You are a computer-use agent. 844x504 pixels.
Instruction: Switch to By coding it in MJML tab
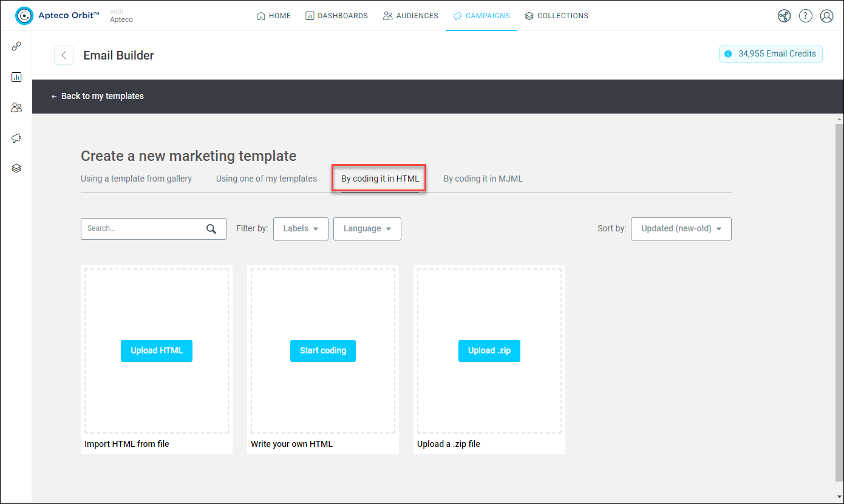tap(483, 179)
